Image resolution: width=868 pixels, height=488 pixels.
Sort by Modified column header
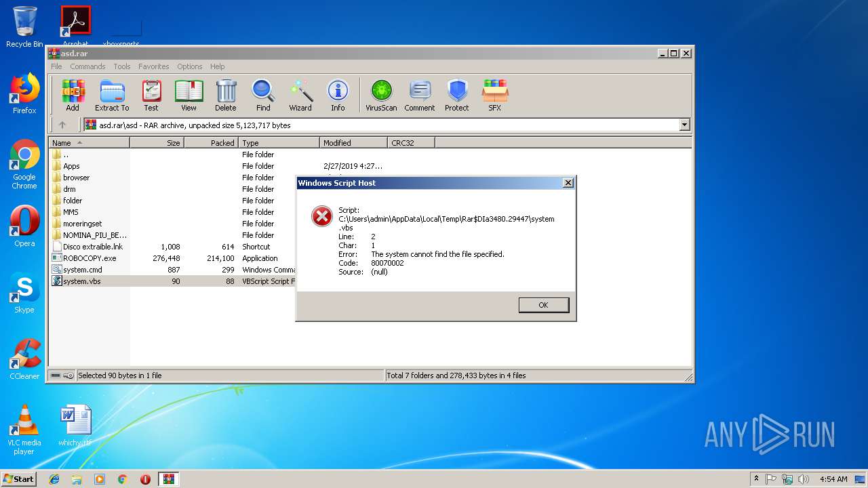[353, 143]
